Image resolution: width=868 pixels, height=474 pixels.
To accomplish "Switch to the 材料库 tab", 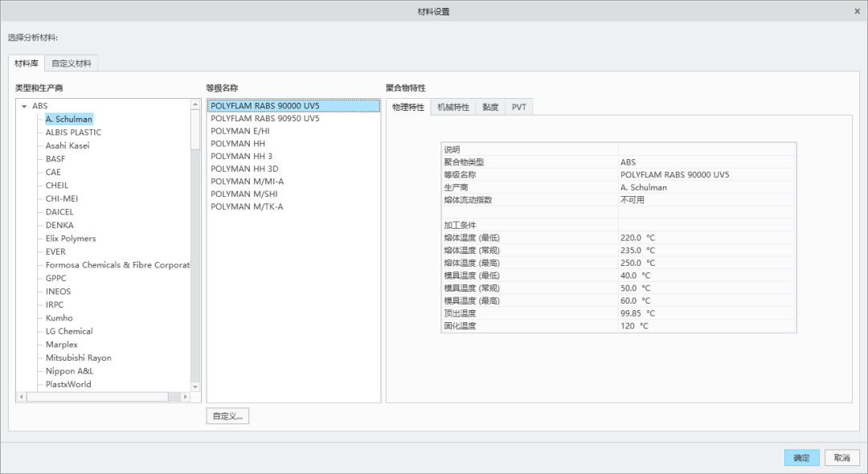I will click(x=26, y=63).
